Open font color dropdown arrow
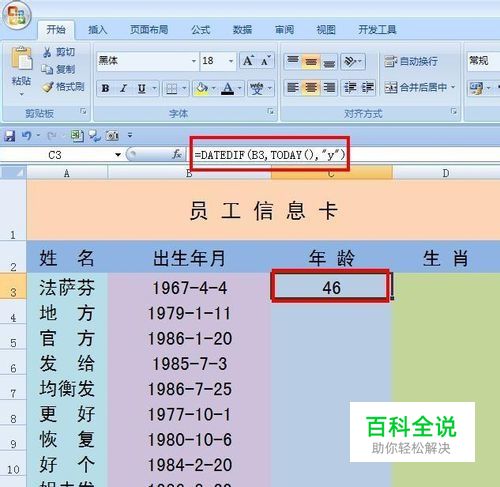This screenshot has width=500, height=487. pos(240,89)
